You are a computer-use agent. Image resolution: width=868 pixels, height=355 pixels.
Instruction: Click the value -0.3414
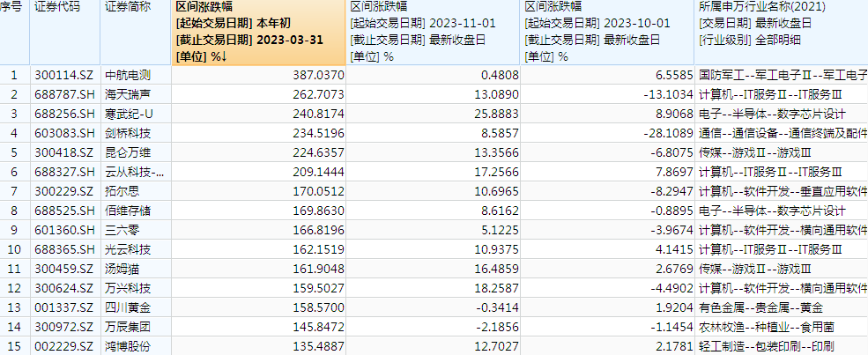tap(499, 308)
